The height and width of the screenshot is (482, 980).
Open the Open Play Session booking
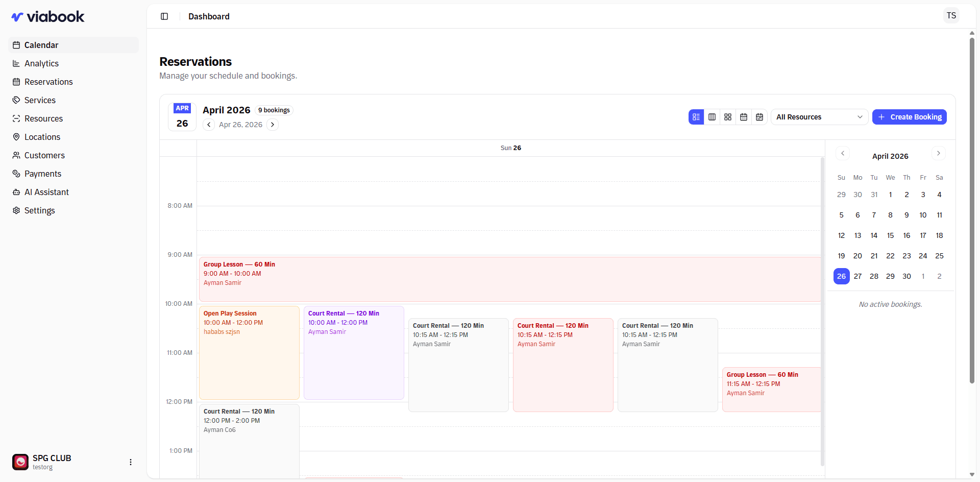tap(249, 353)
